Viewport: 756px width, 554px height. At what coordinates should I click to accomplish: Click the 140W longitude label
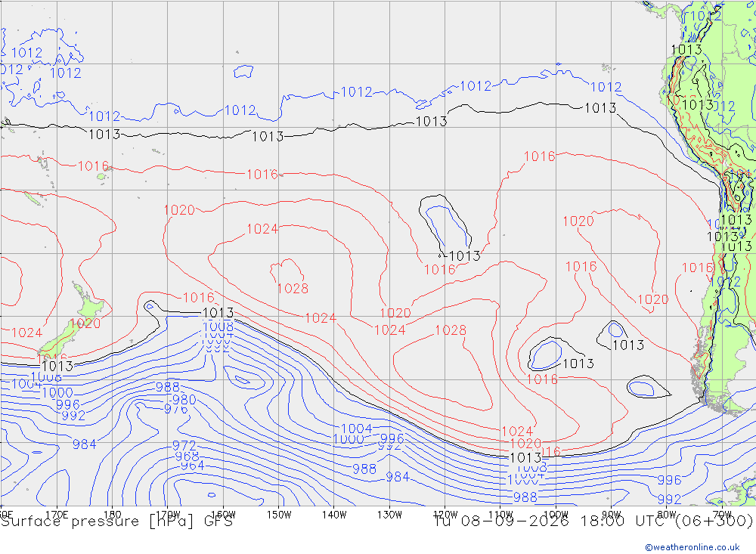[334, 515]
